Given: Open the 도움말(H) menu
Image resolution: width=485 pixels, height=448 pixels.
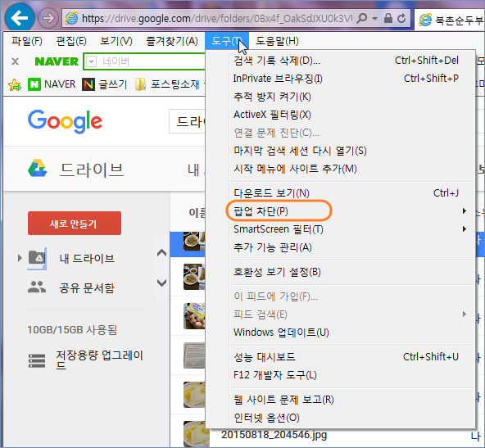Looking at the screenshot, I should [x=277, y=41].
